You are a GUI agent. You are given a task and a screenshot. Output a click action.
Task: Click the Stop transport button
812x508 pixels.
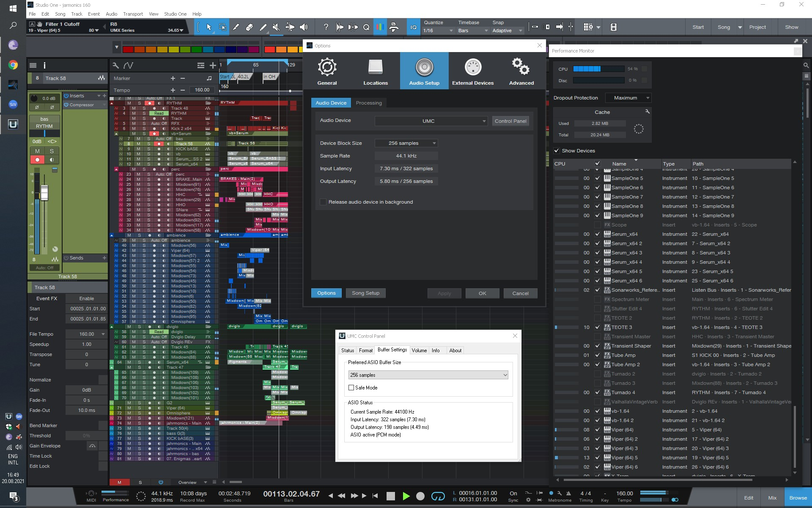pyautogui.click(x=390, y=496)
